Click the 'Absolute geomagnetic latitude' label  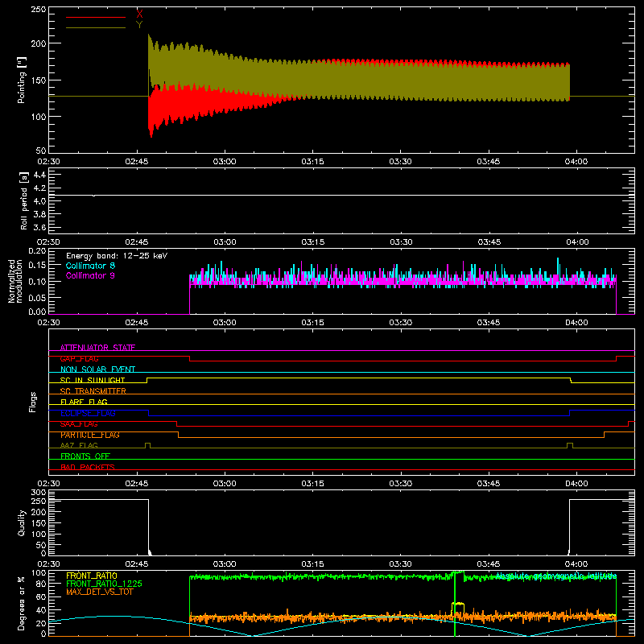click(556, 576)
